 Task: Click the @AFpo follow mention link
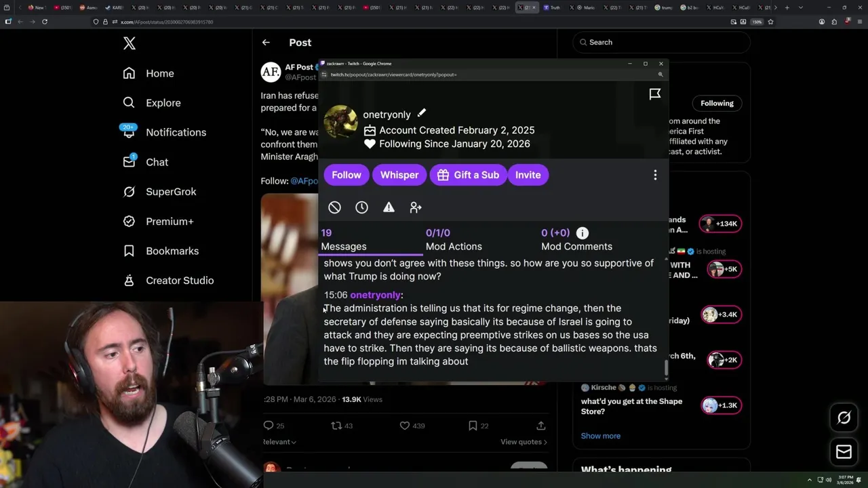(304, 181)
